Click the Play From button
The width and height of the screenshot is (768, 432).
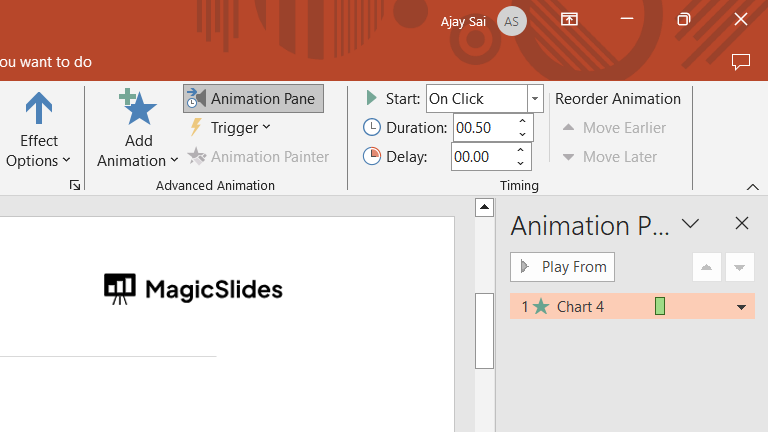(562, 267)
